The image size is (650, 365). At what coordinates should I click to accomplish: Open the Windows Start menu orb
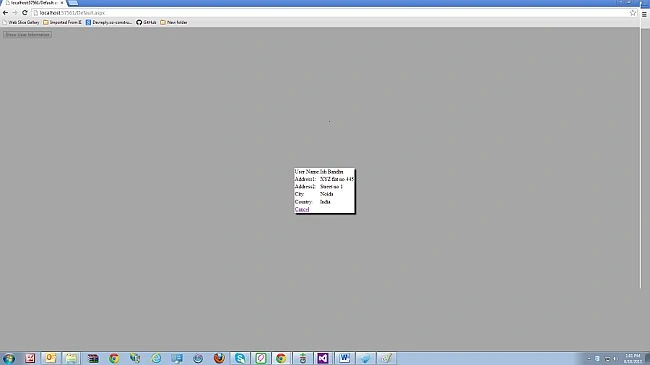[9, 358]
